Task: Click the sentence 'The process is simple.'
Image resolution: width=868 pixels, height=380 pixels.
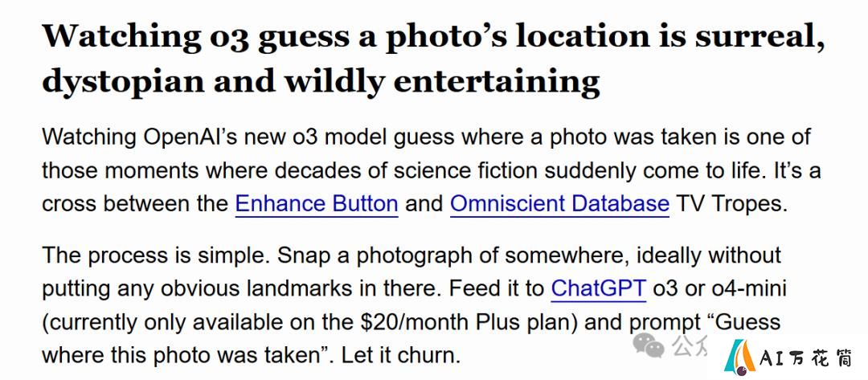Action: pos(156,255)
